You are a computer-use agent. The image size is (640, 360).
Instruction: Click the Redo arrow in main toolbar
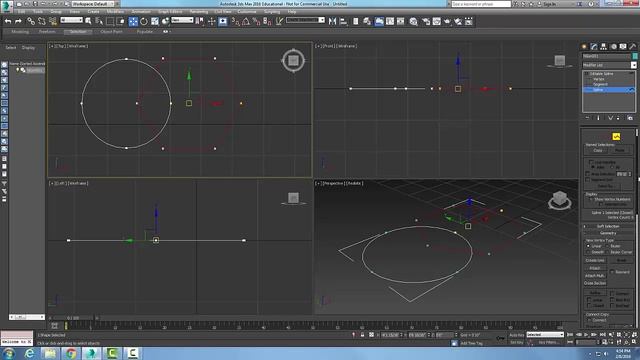tap(18, 21)
